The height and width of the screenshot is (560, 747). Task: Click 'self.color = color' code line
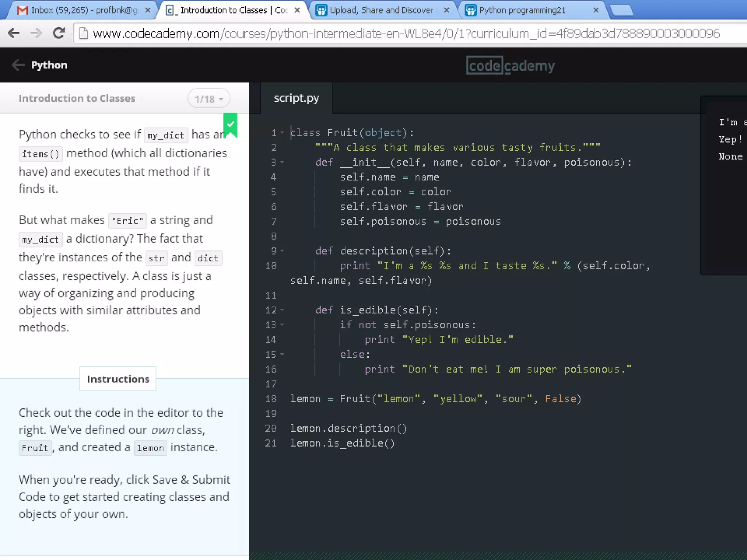tap(395, 192)
